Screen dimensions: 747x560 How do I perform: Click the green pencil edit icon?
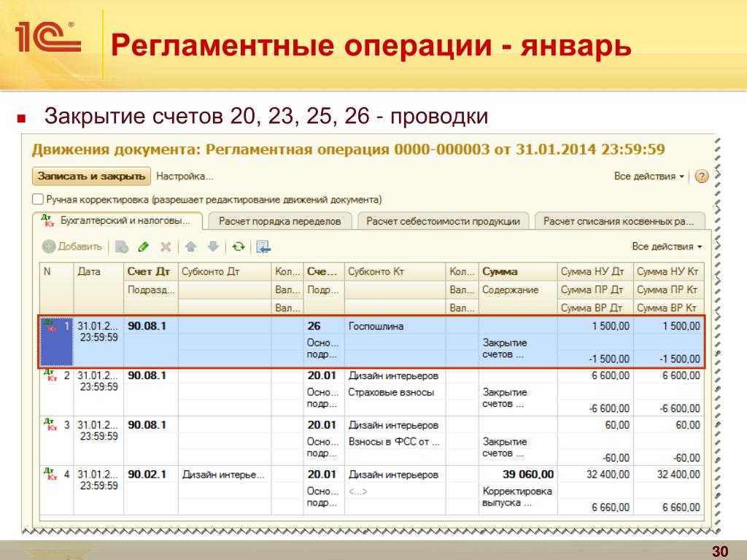pos(144,246)
